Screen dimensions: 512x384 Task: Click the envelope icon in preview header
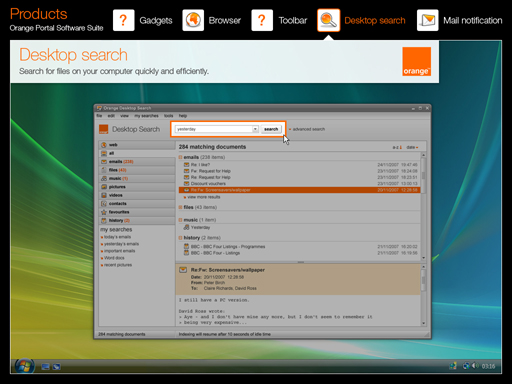pyautogui.click(x=183, y=270)
